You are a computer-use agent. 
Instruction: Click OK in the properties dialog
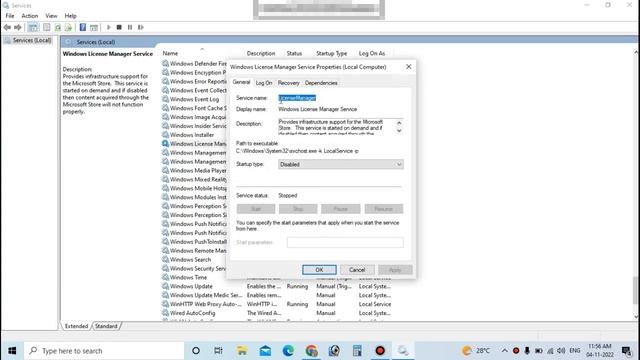click(x=319, y=270)
